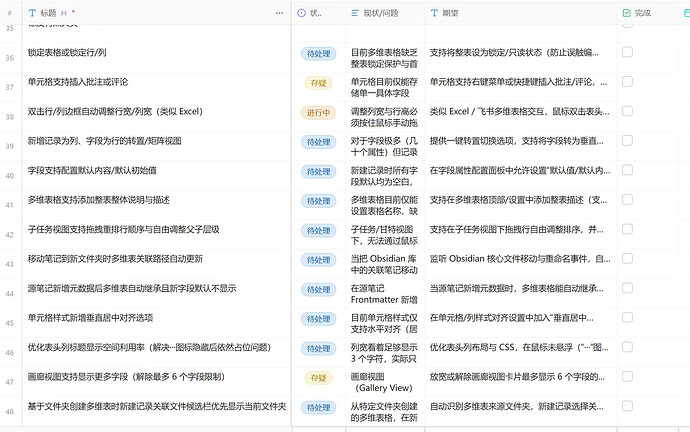Open 待处理 status for row 42 子任务视图
690x432 pixels.
pos(319,231)
